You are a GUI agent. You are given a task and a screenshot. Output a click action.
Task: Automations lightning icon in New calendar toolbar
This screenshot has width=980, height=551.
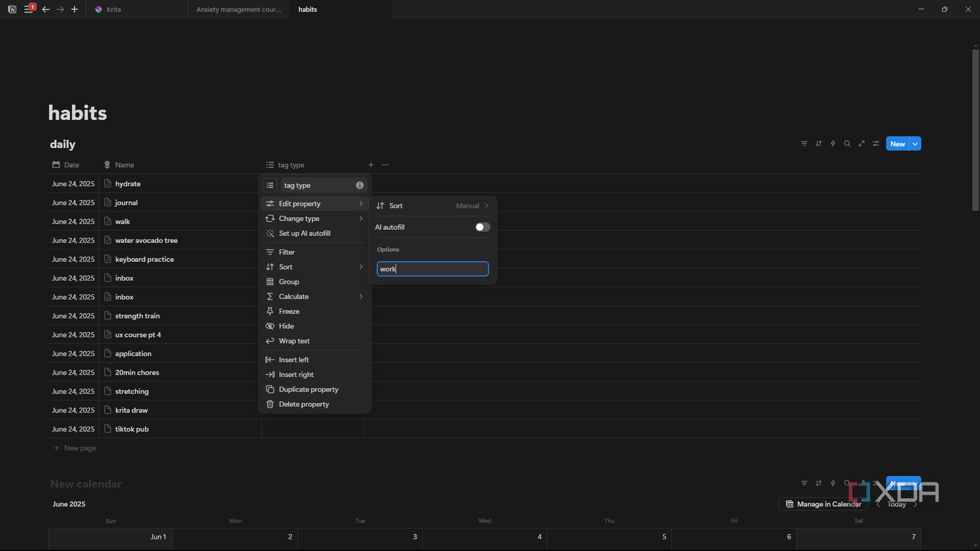click(833, 483)
